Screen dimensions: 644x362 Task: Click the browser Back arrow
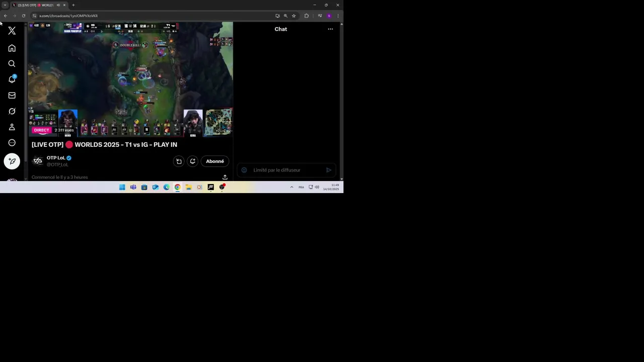(x=6, y=16)
